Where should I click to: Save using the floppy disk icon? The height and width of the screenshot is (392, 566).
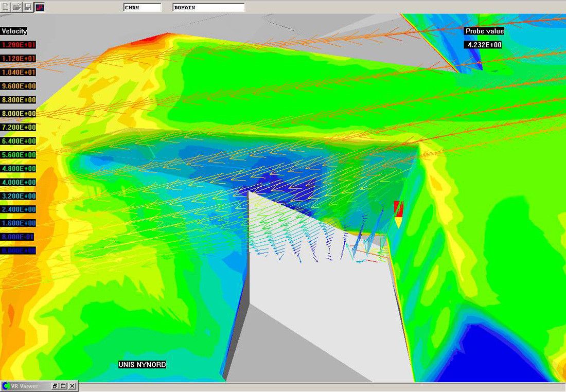28,7
